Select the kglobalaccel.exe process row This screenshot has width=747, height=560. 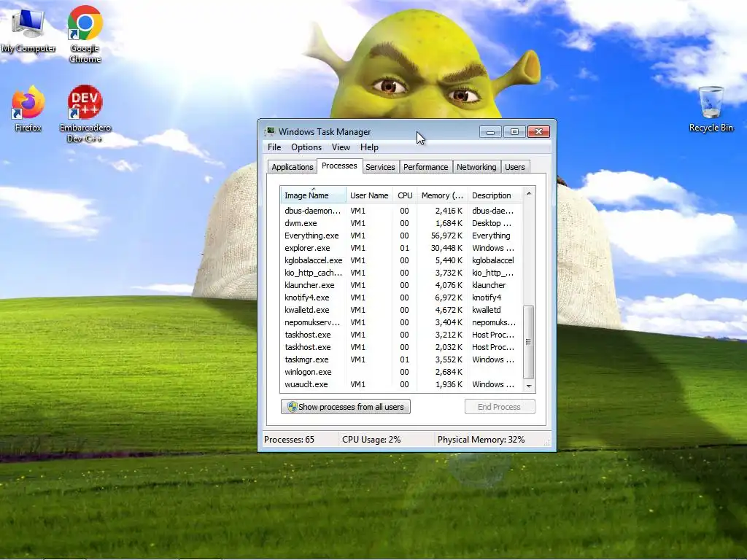click(x=401, y=260)
